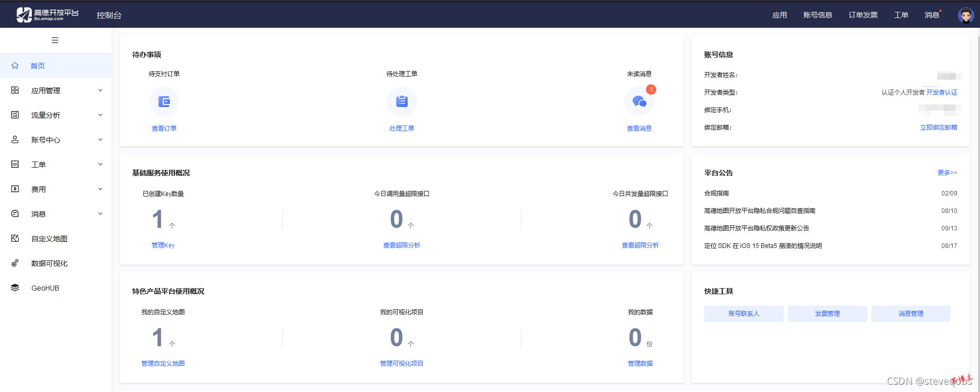Open 账号信息 in the top navigation

coord(817,15)
